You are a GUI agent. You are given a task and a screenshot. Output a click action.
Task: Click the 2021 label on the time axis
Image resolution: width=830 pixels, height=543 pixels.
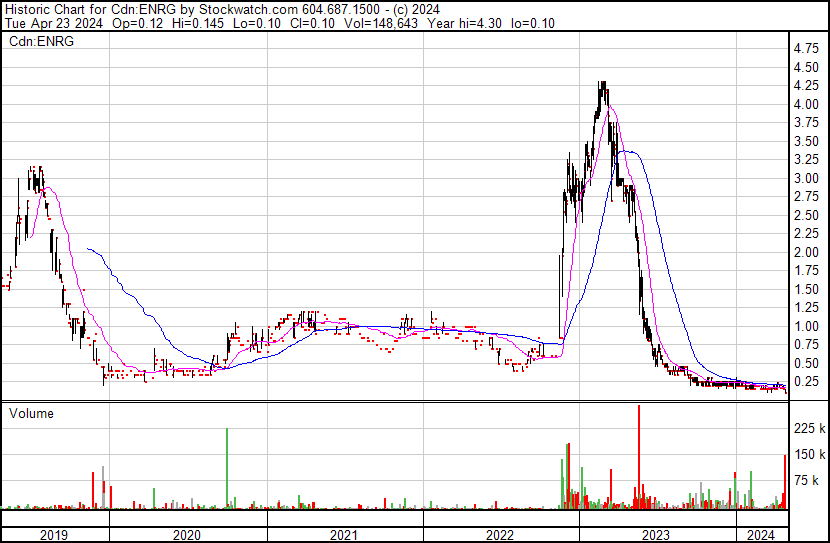(343, 535)
